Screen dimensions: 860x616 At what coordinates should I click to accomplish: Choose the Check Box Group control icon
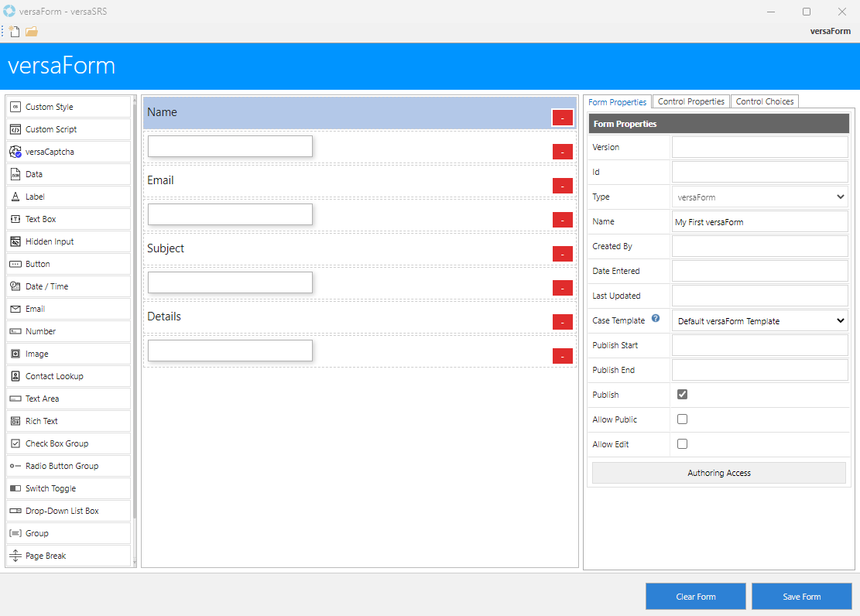tap(15, 443)
